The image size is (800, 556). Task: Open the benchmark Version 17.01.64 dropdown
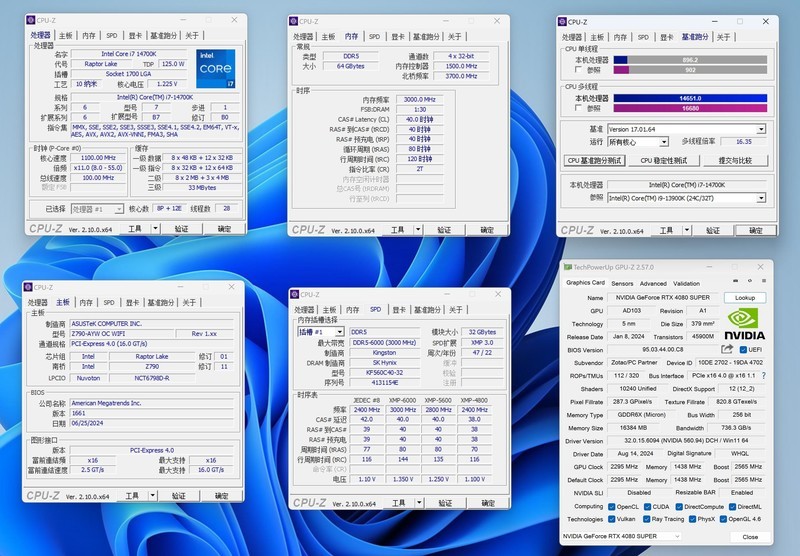pyautogui.click(x=686, y=129)
